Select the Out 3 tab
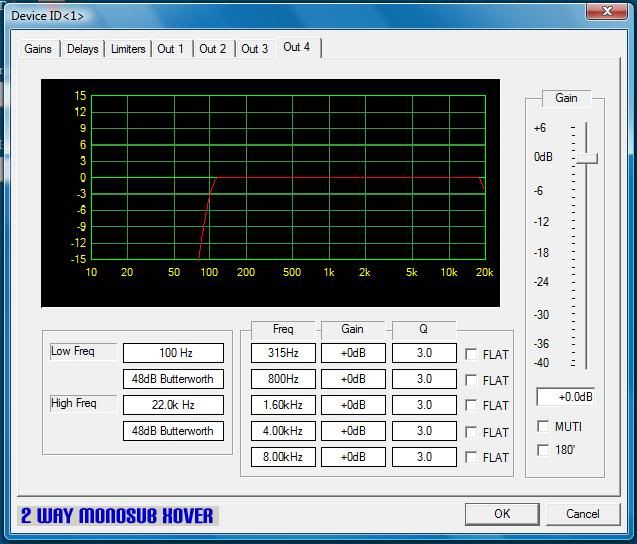Image resolution: width=637 pixels, height=544 pixels. [x=255, y=49]
